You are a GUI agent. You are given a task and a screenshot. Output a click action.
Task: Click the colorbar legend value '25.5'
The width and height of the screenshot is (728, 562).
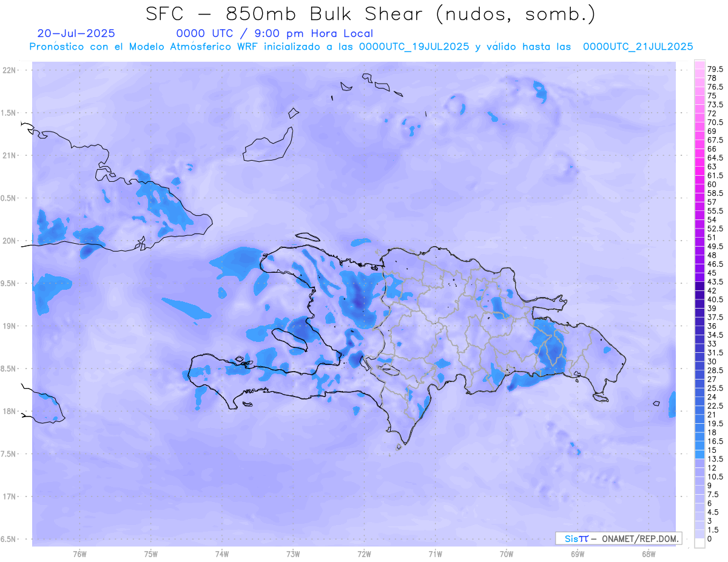[x=716, y=388]
